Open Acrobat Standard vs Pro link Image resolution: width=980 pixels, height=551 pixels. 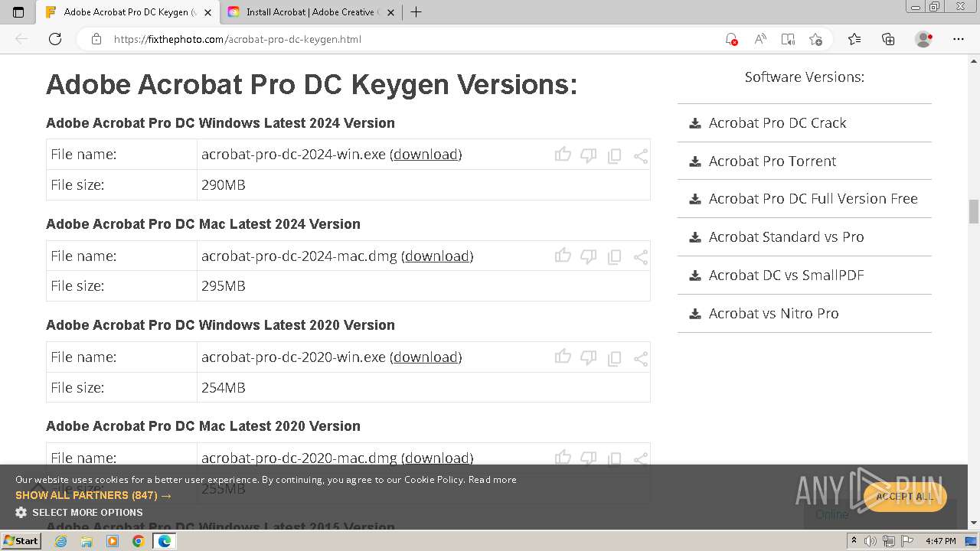click(x=786, y=236)
